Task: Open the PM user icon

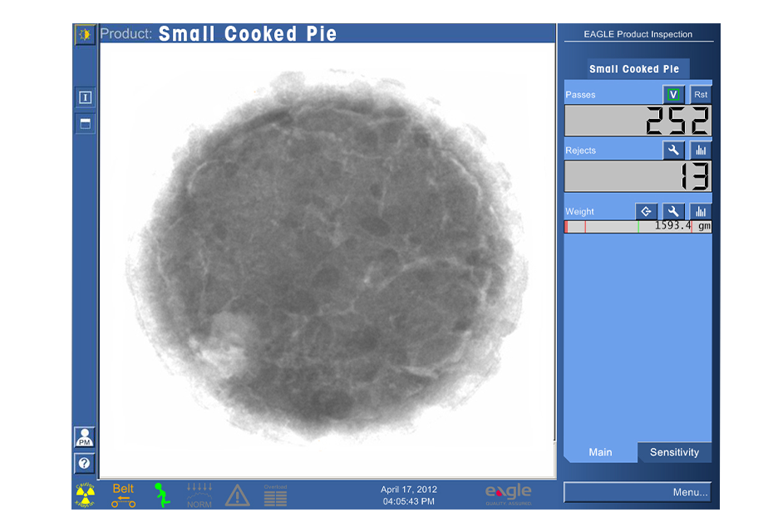Action: coord(85,437)
